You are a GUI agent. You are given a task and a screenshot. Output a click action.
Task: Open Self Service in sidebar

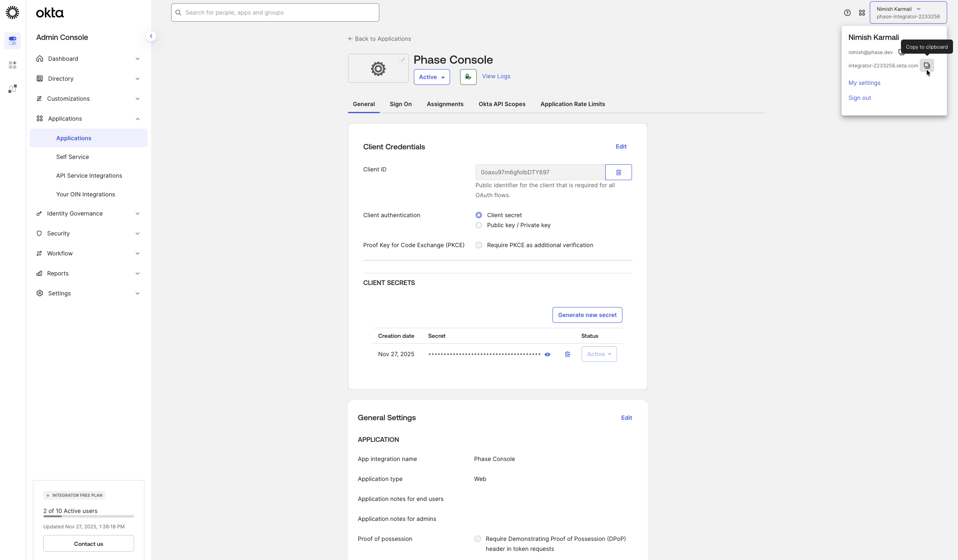72,157
